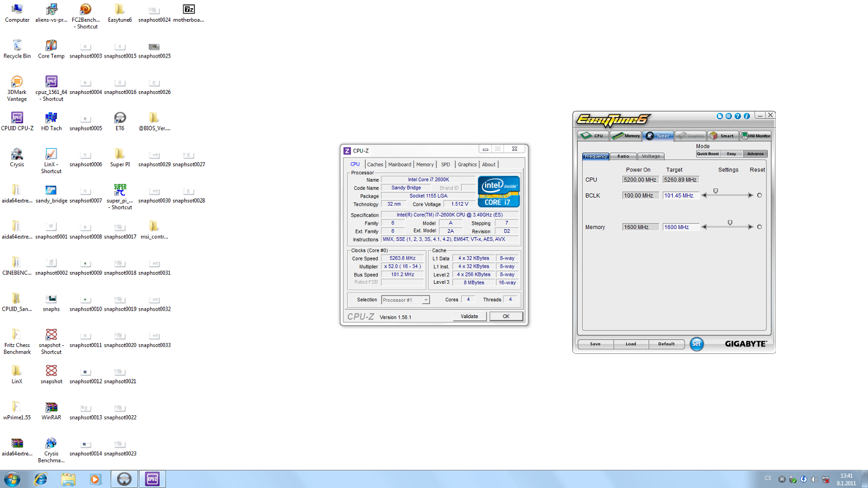868x488 pixels.
Task: Choose Quick Boost mode in EasyTune6
Action: (x=708, y=154)
